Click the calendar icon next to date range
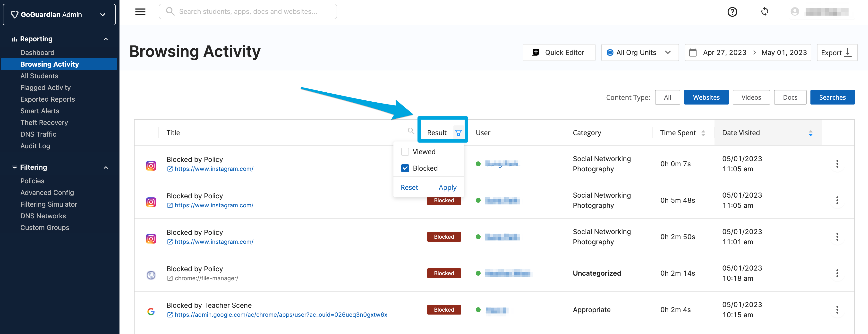Image resolution: width=868 pixels, height=334 pixels. pyautogui.click(x=693, y=52)
